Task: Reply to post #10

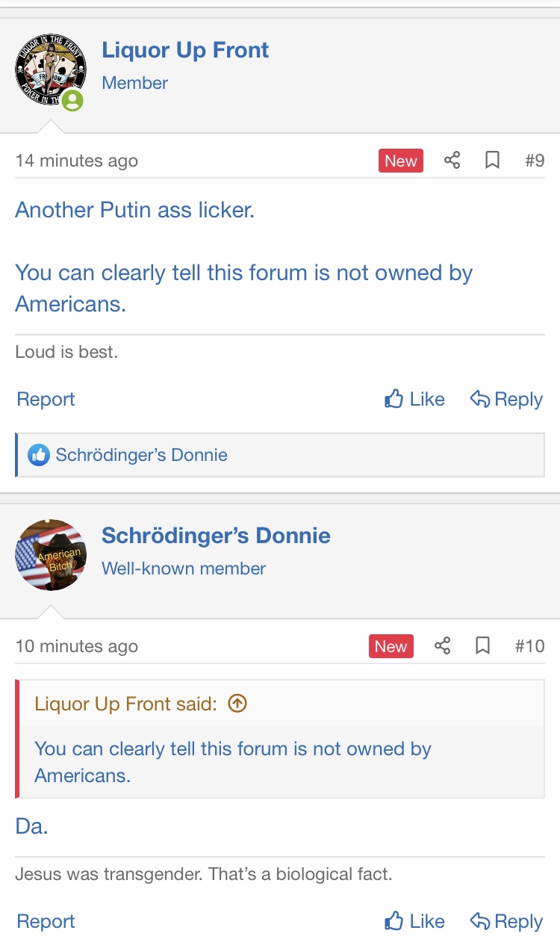Action: click(x=506, y=922)
